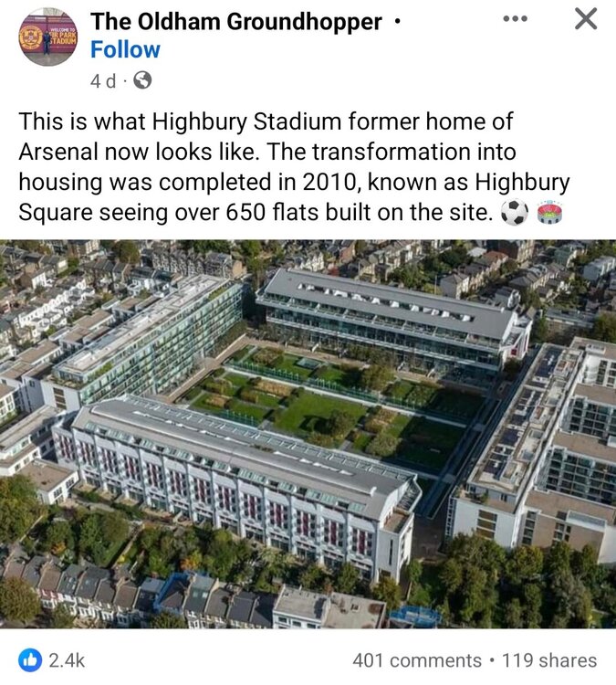Click the stadium emoji ending the caption

click(551, 214)
